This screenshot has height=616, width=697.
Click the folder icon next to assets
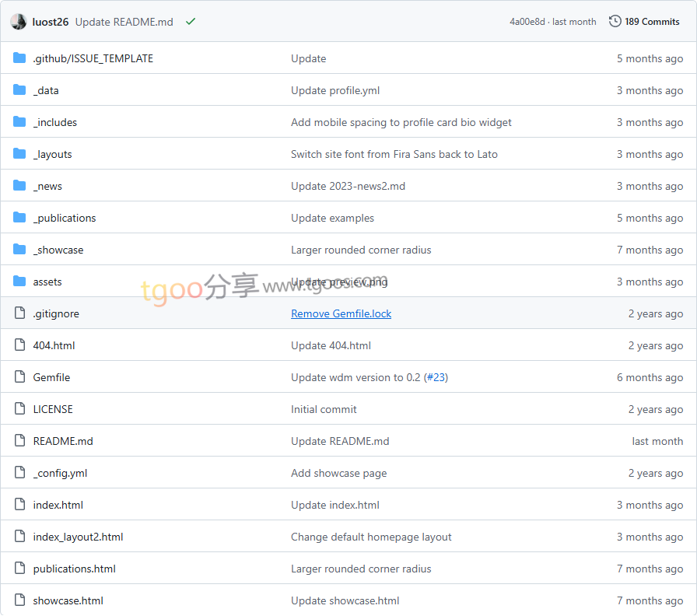pos(19,282)
